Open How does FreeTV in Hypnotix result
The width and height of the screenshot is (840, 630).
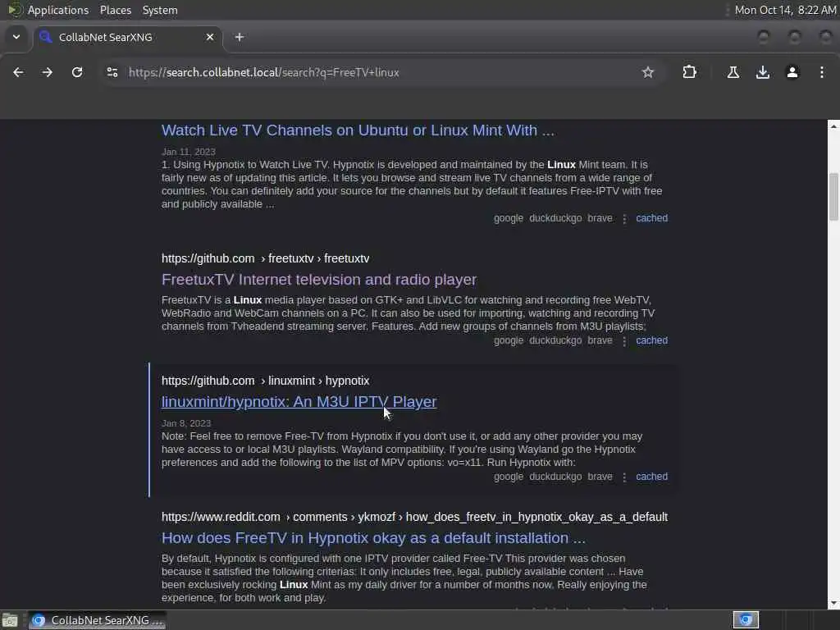pyautogui.click(x=373, y=538)
